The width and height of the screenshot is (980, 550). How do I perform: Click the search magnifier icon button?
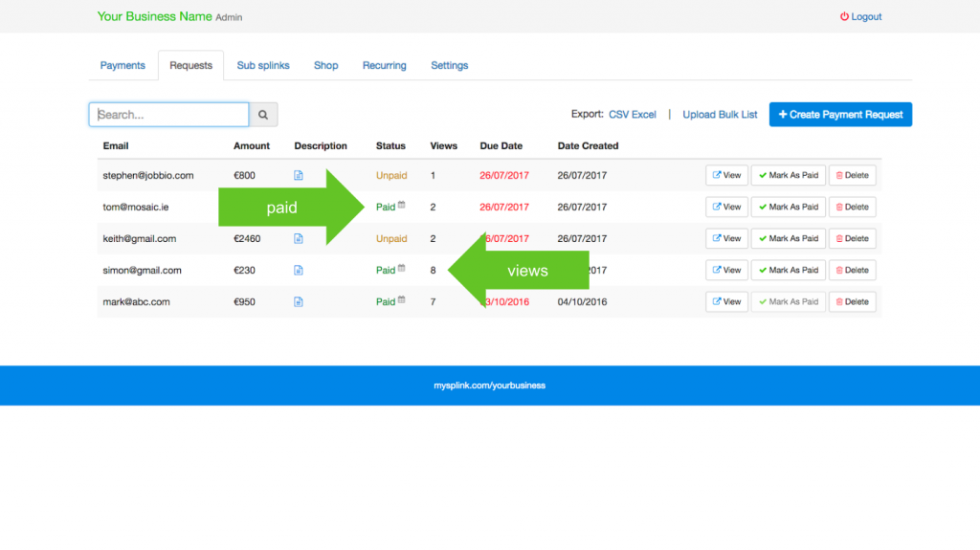[263, 115]
